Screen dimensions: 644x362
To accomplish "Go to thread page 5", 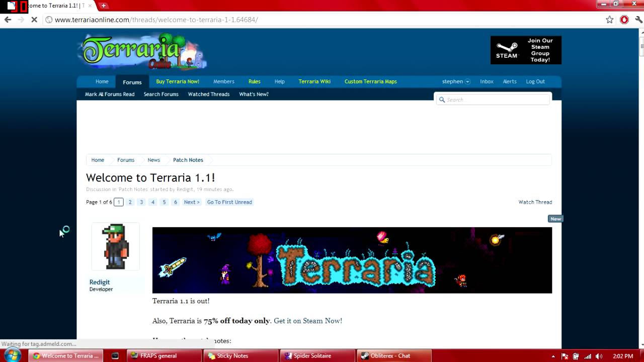I will [164, 202].
